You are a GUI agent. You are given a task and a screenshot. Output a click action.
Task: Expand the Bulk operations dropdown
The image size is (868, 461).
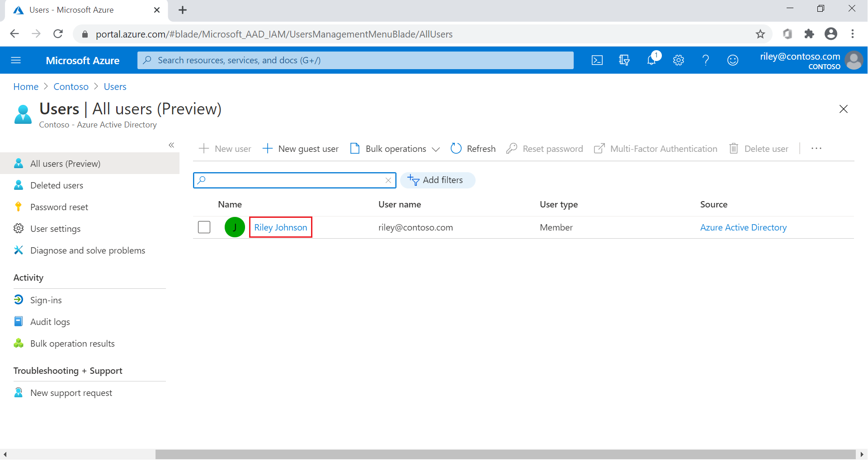pos(395,149)
